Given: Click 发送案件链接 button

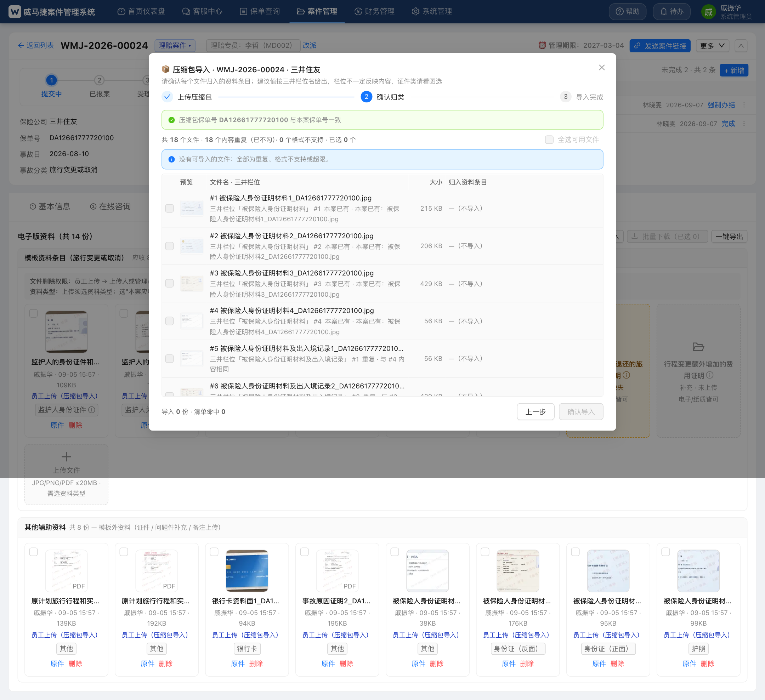Looking at the screenshot, I should coord(660,46).
